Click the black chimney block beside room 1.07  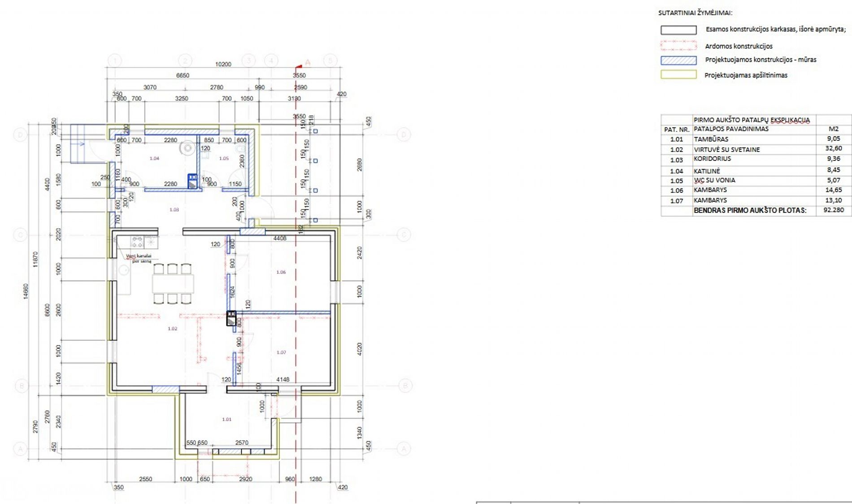tap(231, 318)
